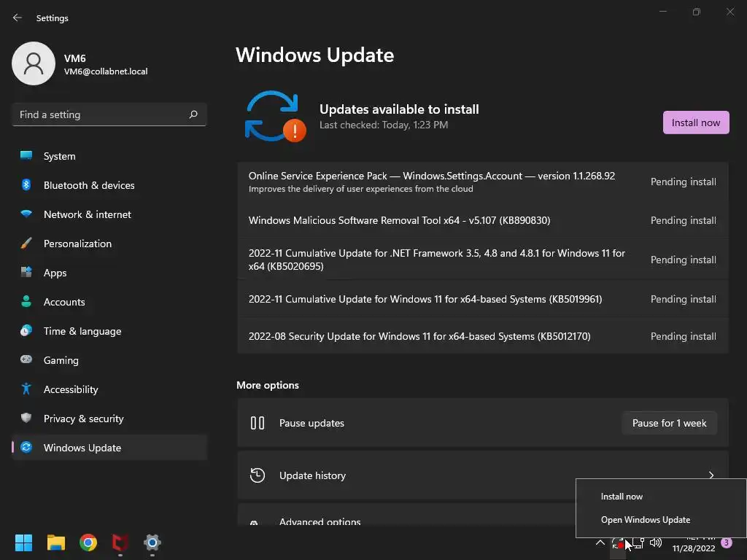This screenshot has height=560, width=747.
Task: Launch File Explorer from the taskbar
Action: pyautogui.click(x=55, y=542)
